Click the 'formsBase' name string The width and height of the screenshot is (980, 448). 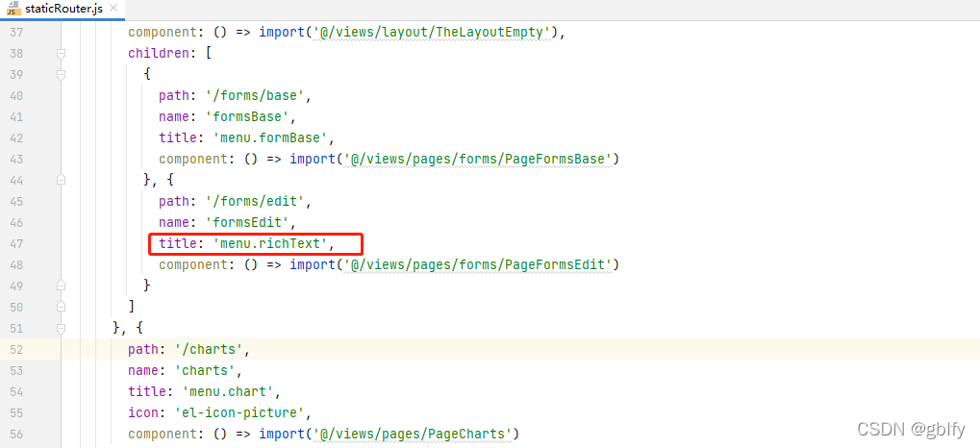tap(245, 117)
